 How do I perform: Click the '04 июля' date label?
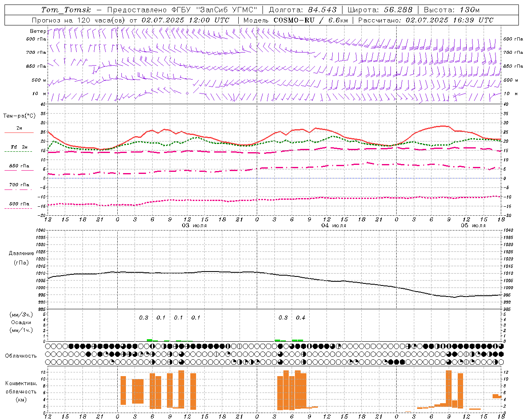pyautogui.click(x=334, y=225)
